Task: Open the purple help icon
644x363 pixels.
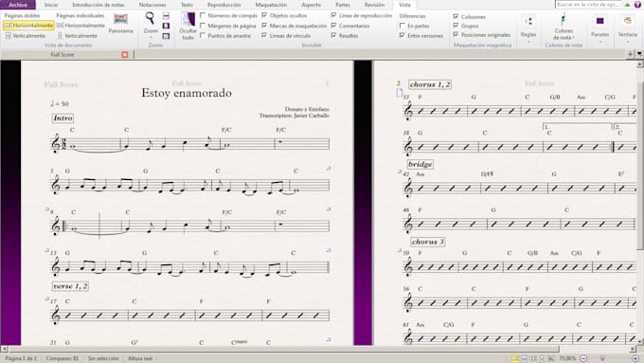Action: coord(637,5)
